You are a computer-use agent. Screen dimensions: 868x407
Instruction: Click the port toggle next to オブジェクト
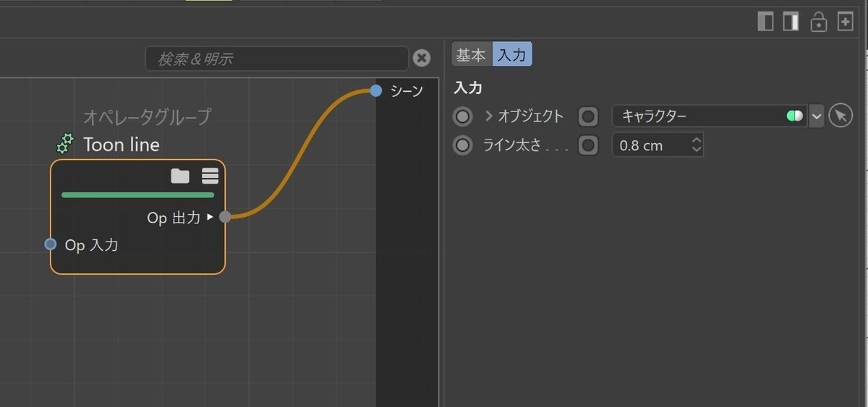pyautogui.click(x=589, y=116)
